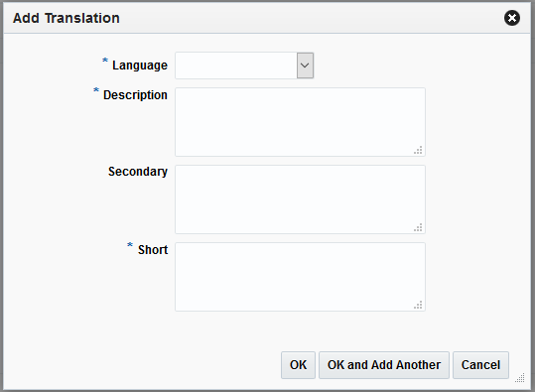Click the Description field label
Screen dimensions: 535x392
point(135,95)
